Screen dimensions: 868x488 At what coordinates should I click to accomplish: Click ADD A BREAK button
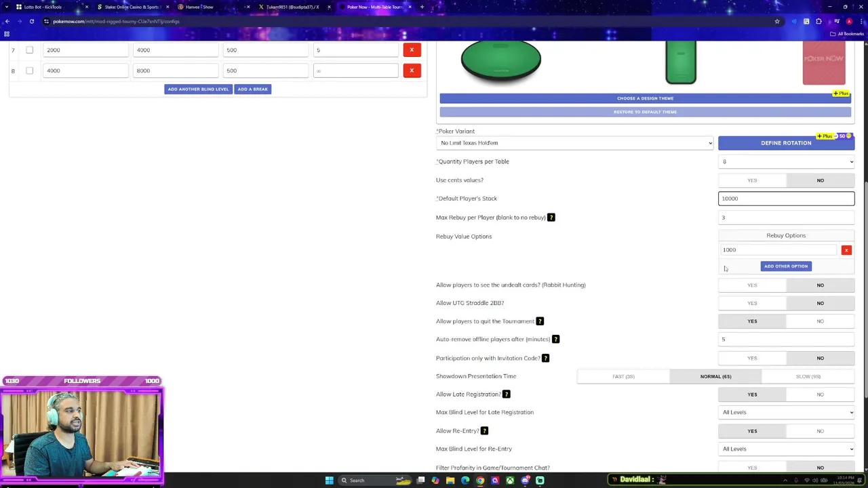pyautogui.click(x=252, y=89)
